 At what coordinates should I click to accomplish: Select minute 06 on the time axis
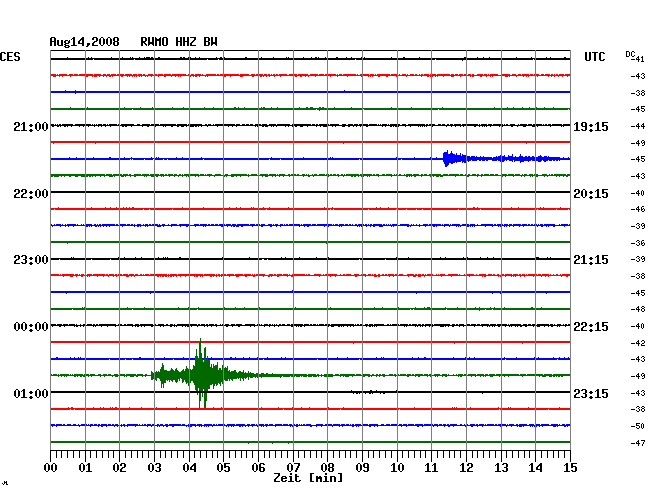258,468
